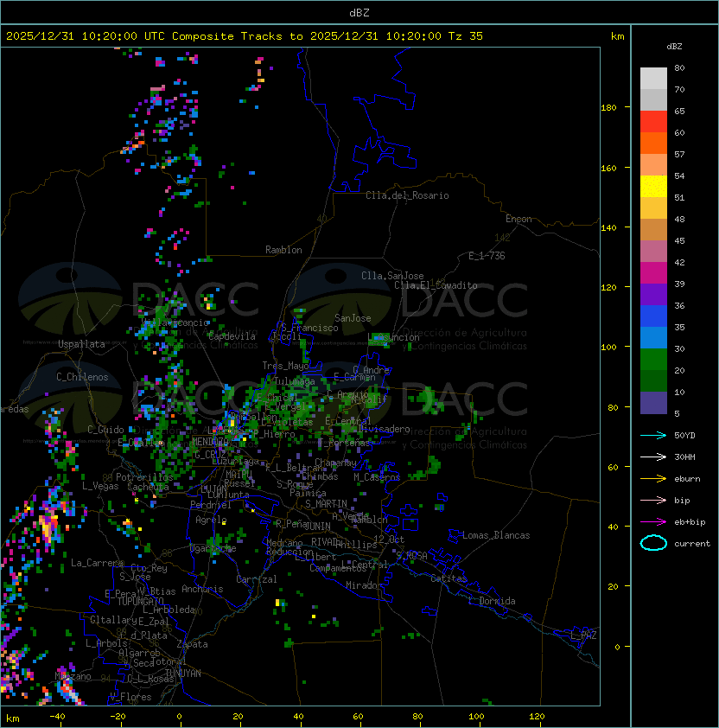Click the Clla.SanJose label
The image size is (719, 728).
(392, 276)
